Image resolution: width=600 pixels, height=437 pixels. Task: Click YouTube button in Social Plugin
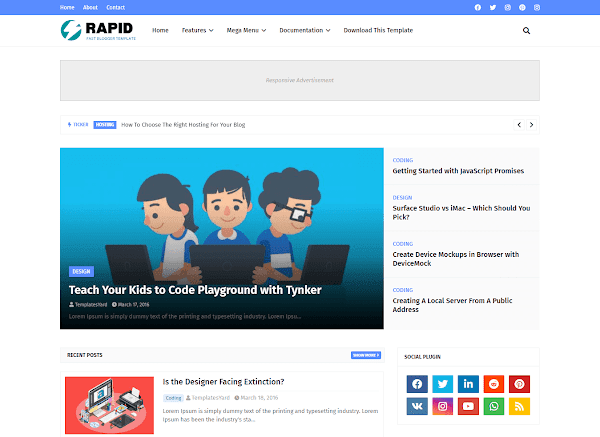point(468,406)
